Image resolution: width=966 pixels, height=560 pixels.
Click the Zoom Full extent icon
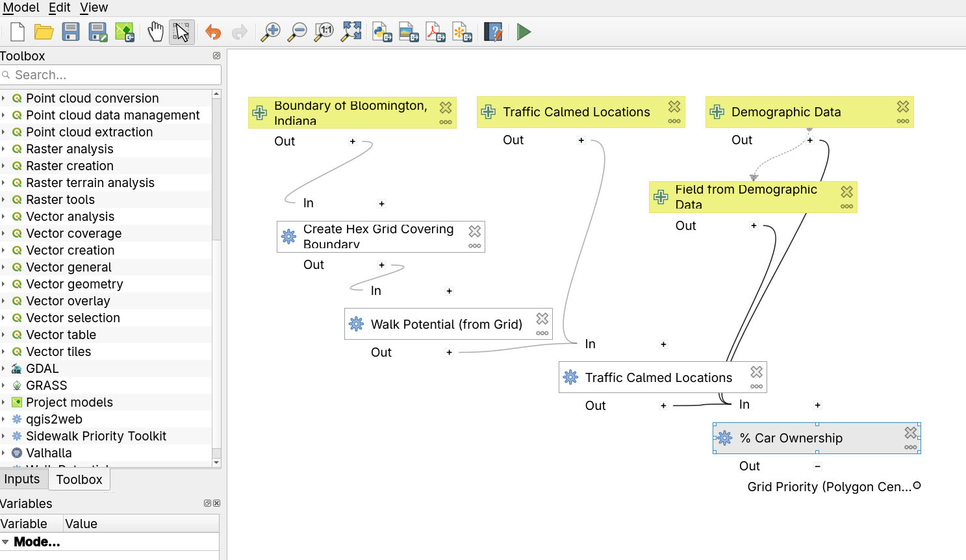tap(351, 32)
